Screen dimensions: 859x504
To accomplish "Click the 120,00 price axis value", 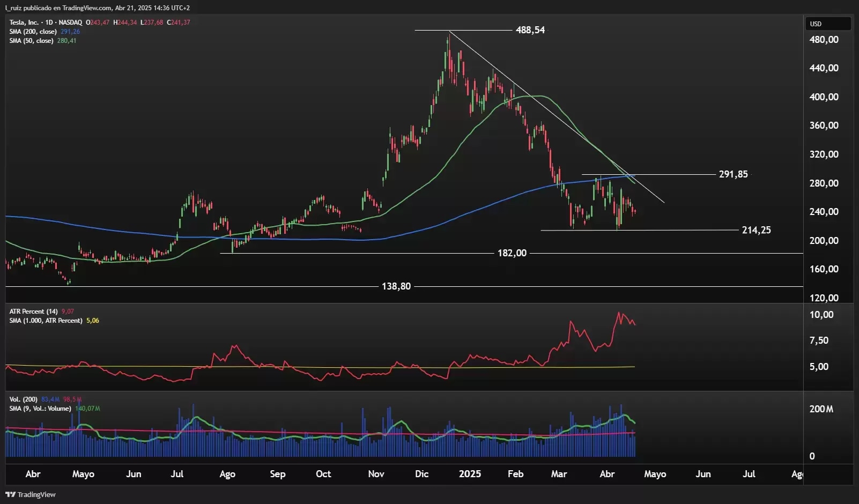I will [x=824, y=298].
